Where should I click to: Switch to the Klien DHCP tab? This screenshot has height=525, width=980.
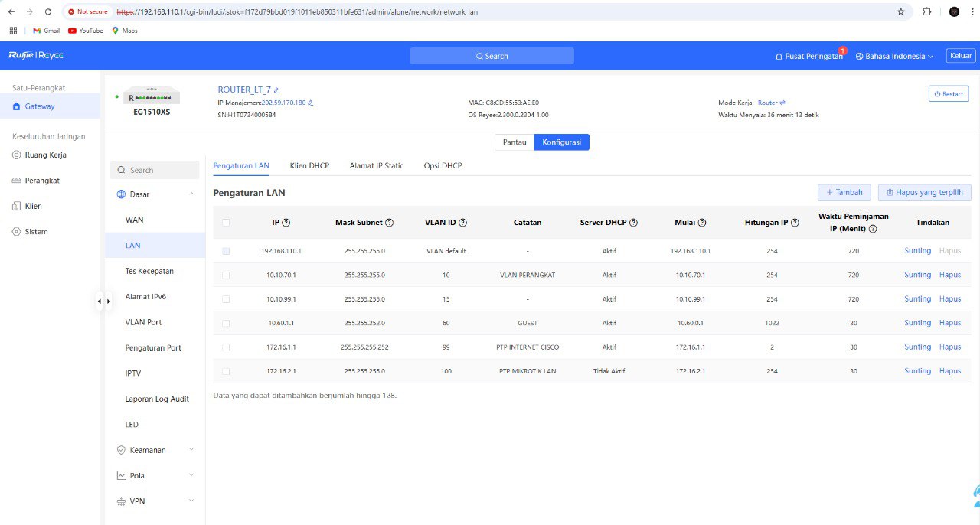pyautogui.click(x=309, y=165)
